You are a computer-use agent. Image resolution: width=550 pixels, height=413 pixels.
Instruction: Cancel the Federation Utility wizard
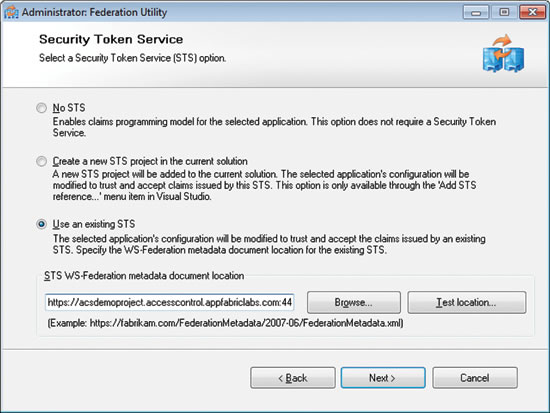tap(475, 378)
